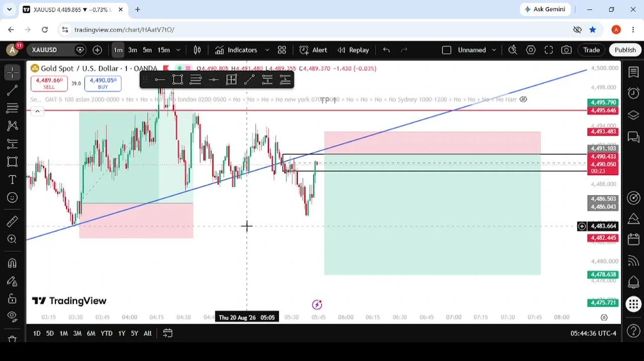644x361 pixels.
Task: Open the notifications bell
Action: [x=633, y=282]
